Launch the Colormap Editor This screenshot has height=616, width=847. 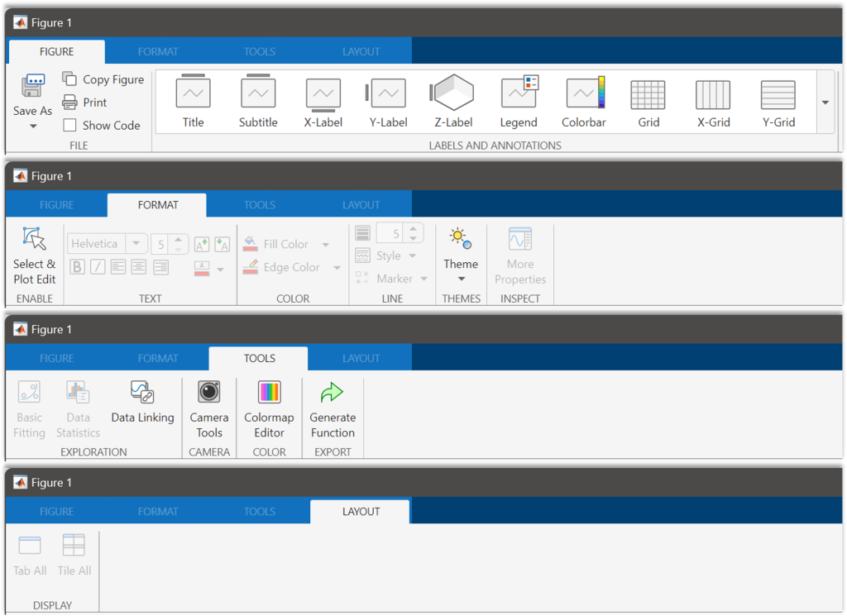(x=269, y=408)
